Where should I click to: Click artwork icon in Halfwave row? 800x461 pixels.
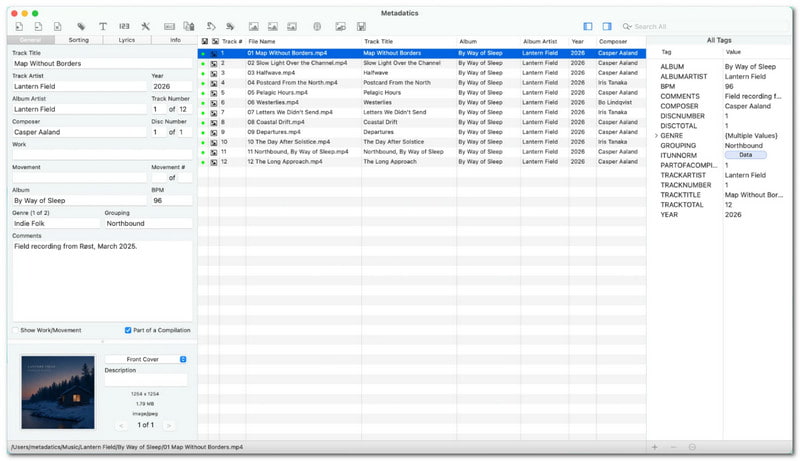click(x=214, y=73)
